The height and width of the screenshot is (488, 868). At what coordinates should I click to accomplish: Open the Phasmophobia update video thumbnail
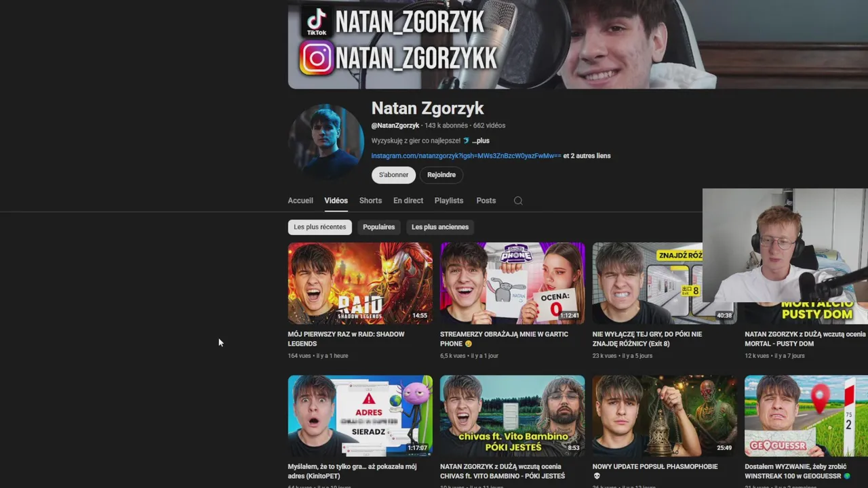pos(665,416)
